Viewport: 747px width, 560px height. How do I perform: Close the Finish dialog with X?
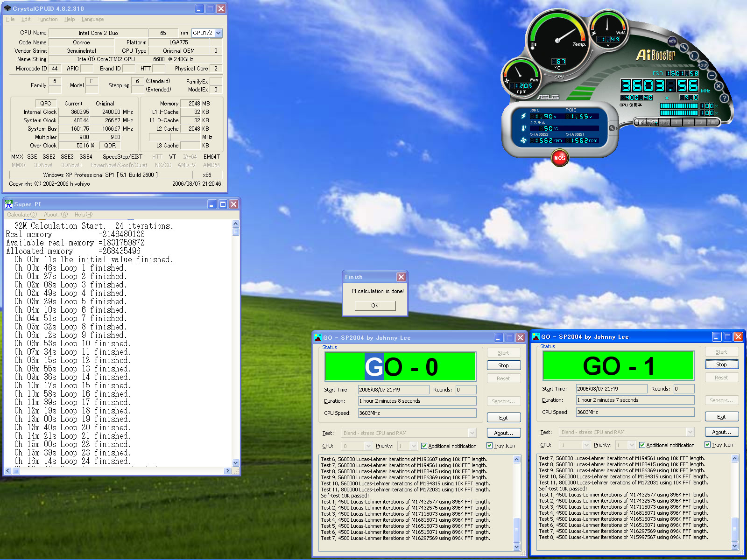pos(401,277)
